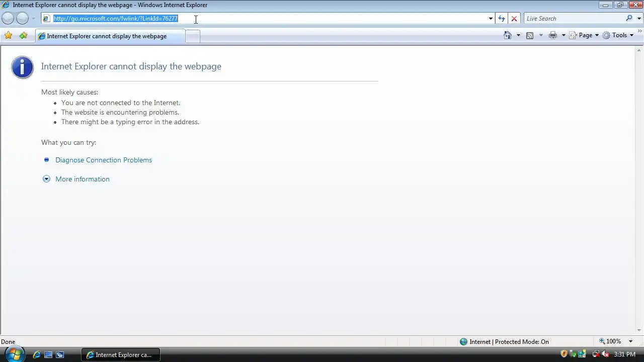Click the tray icon with green checkmark
The width and height of the screenshot is (644, 362).
pos(573,354)
